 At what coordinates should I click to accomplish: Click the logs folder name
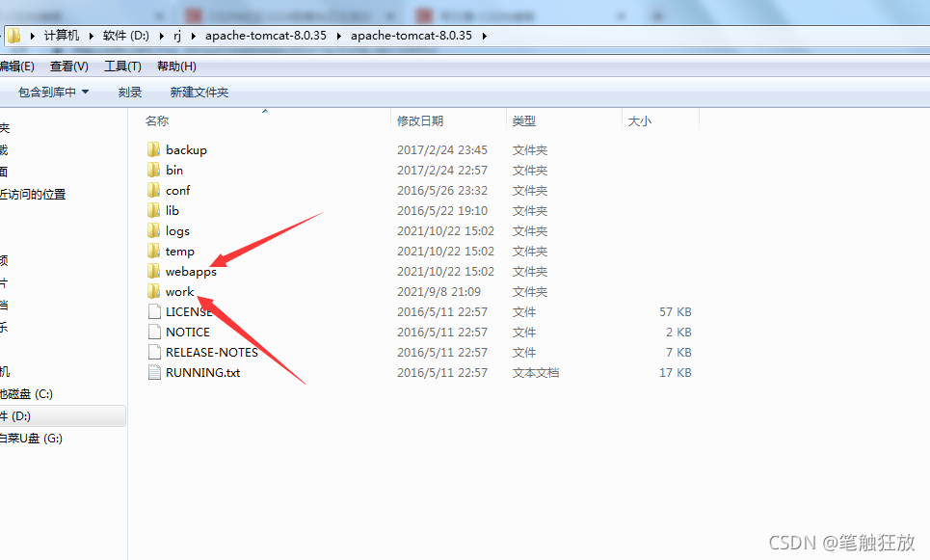coord(177,231)
